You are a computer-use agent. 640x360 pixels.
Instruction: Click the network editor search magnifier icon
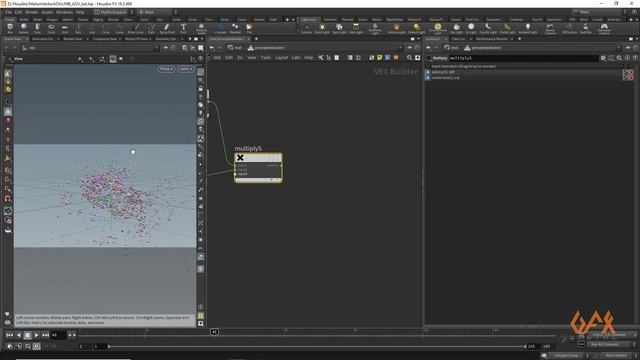click(x=409, y=58)
